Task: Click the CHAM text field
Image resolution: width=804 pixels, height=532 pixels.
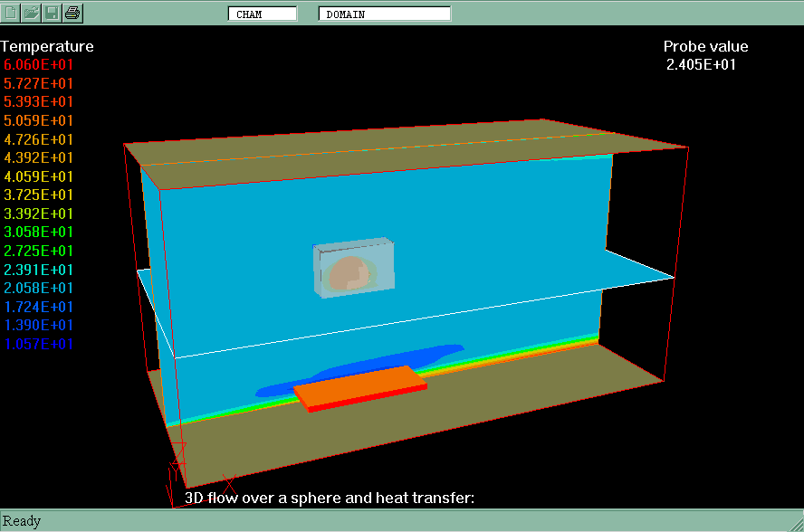Action: click(x=262, y=14)
